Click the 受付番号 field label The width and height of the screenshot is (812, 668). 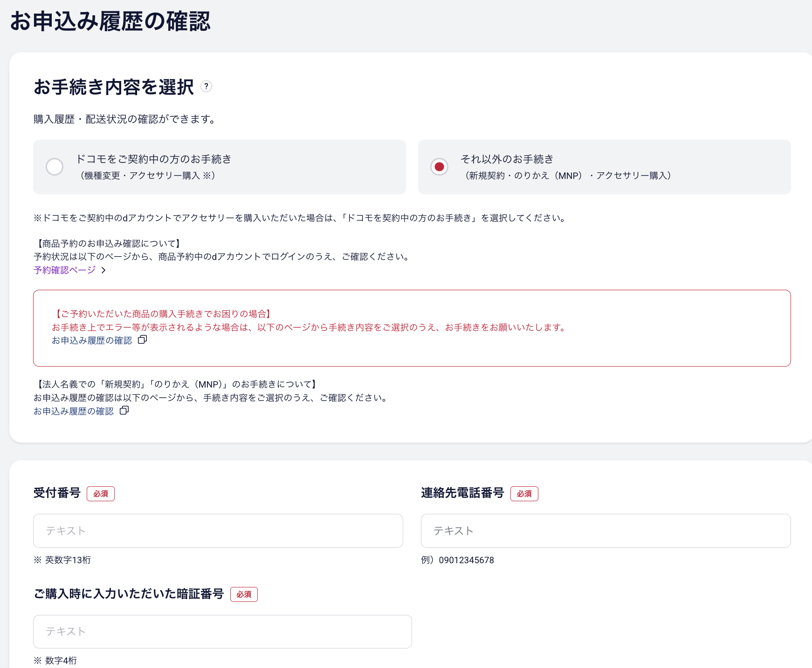57,493
